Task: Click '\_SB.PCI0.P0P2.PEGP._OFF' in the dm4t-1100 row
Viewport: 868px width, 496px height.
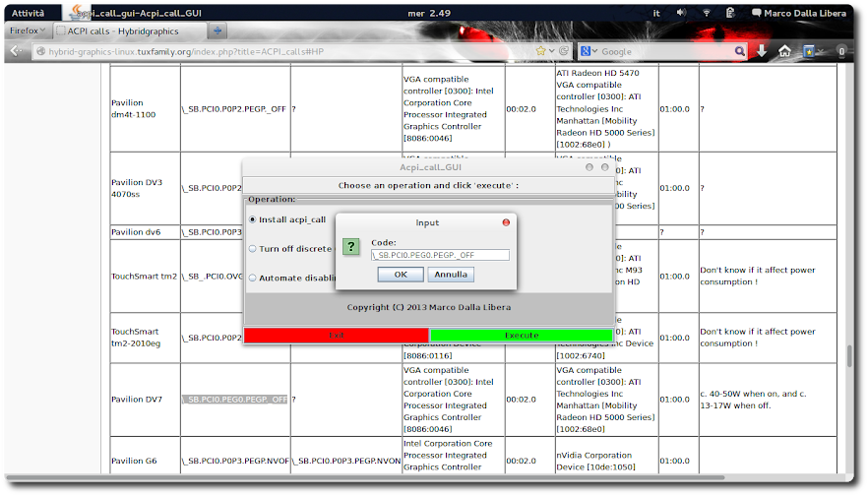Action: pos(234,109)
